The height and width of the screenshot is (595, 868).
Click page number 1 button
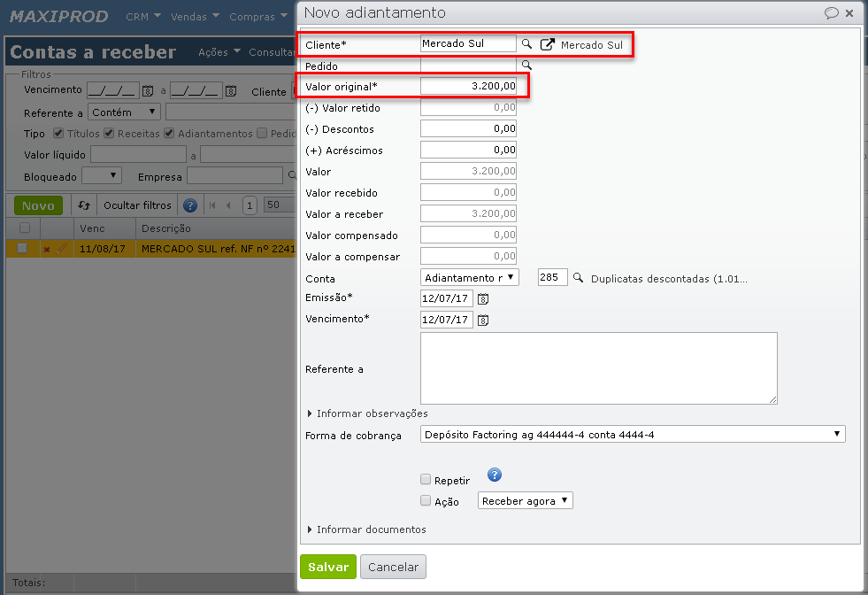point(250,205)
